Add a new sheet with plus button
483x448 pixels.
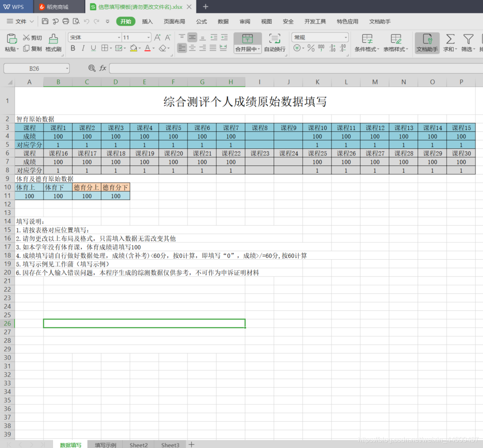click(x=192, y=444)
